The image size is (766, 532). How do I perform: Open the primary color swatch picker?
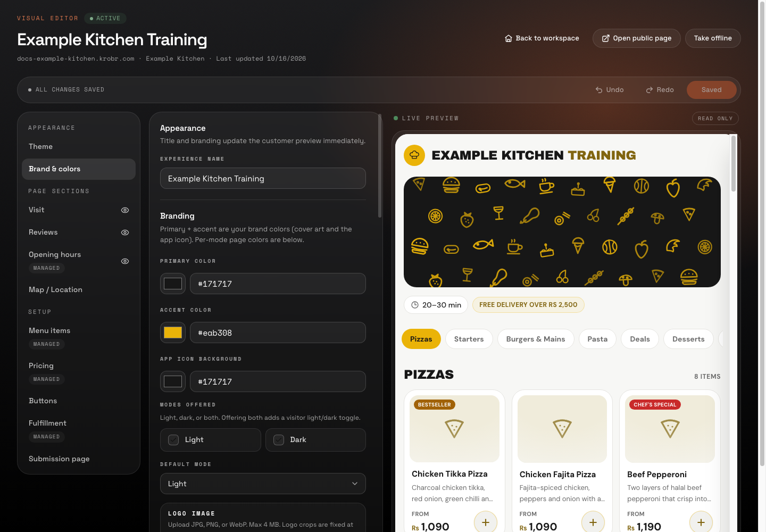pyautogui.click(x=173, y=284)
